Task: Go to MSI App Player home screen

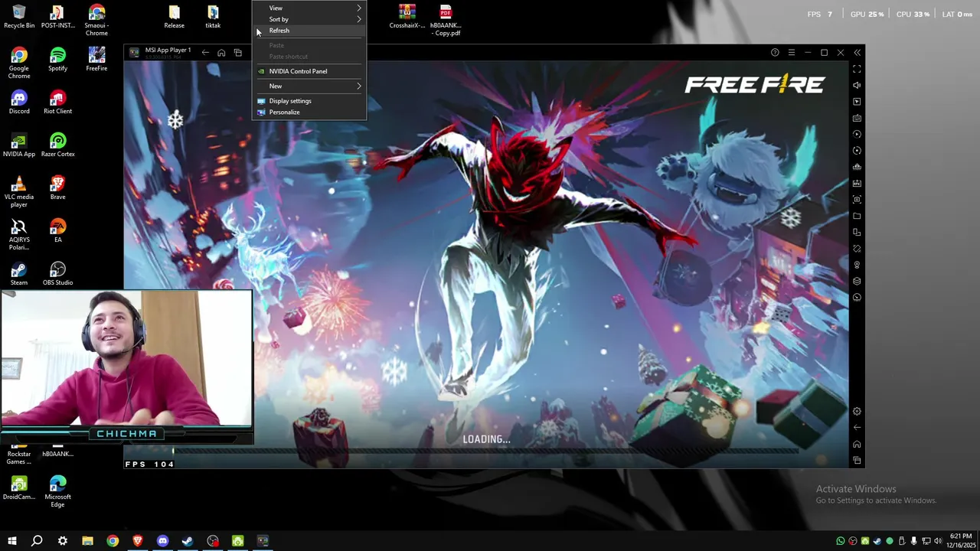Action: pos(221,53)
